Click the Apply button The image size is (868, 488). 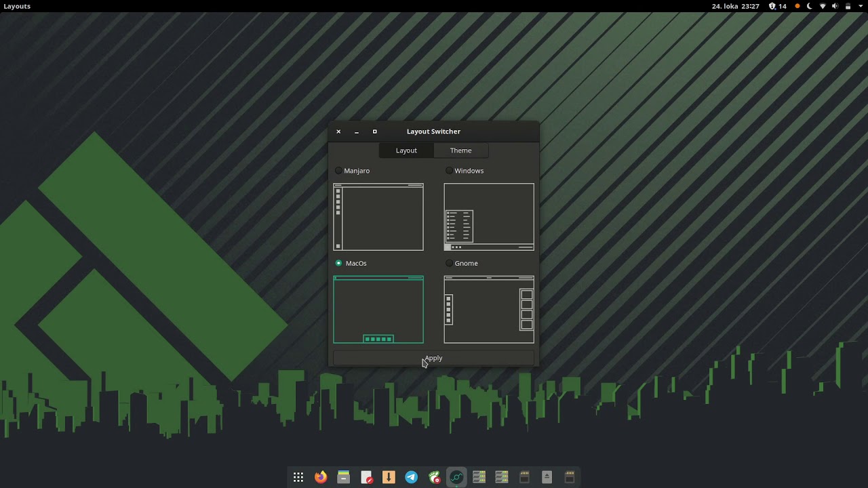coord(433,358)
